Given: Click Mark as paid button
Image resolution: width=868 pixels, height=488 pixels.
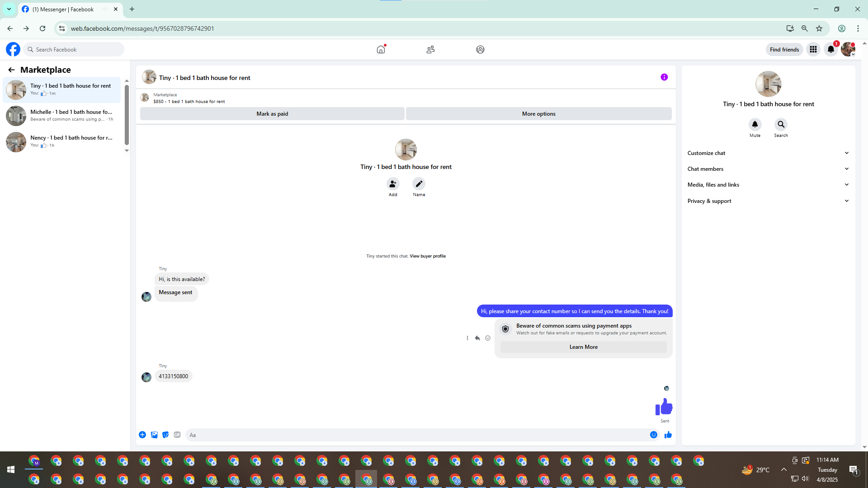Looking at the screenshot, I should click(272, 114).
